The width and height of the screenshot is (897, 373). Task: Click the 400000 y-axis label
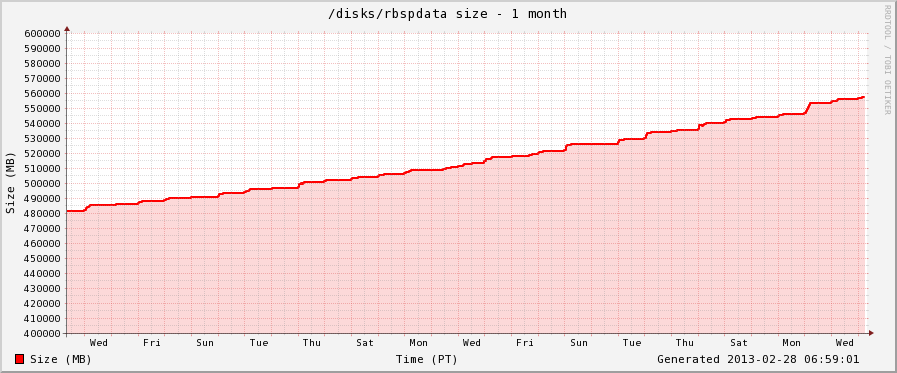click(x=43, y=334)
